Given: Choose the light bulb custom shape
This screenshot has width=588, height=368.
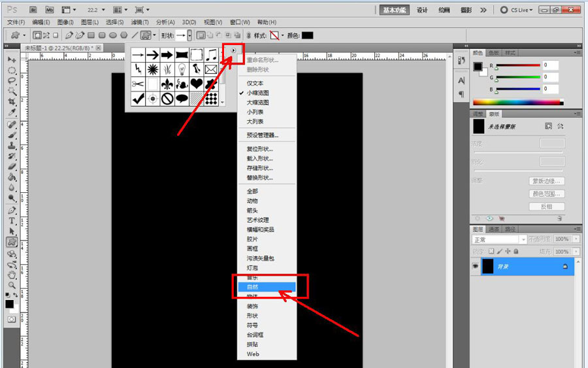Looking at the screenshot, I should click(x=182, y=70).
